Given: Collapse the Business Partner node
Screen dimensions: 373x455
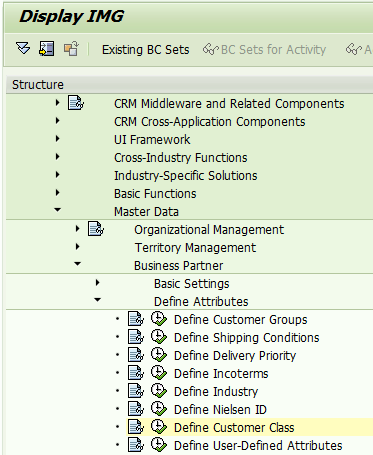Looking at the screenshot, I should [78, 264].
